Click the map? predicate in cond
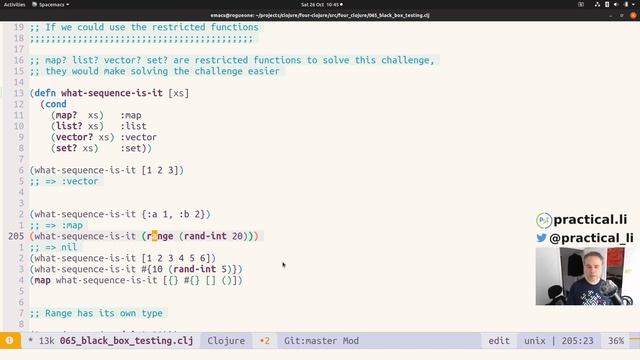This screenshot has width=640, height=360. tap(66, 115)
